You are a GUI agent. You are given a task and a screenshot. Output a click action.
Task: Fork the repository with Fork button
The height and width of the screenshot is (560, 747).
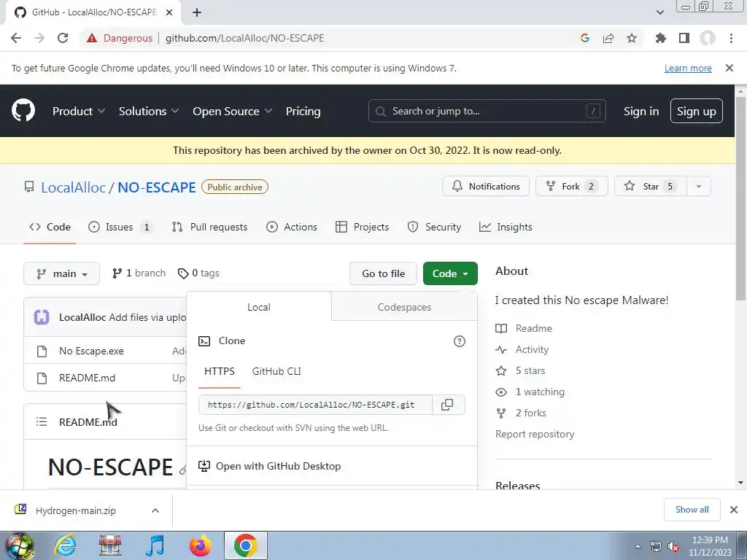[x=572, y=186]
